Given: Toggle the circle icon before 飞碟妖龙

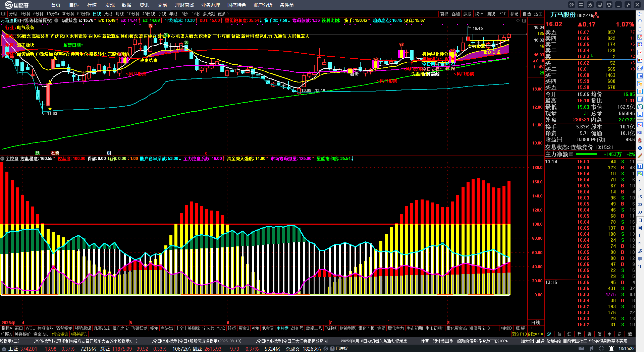Looking at the screenshot, I should coord(57,20).
